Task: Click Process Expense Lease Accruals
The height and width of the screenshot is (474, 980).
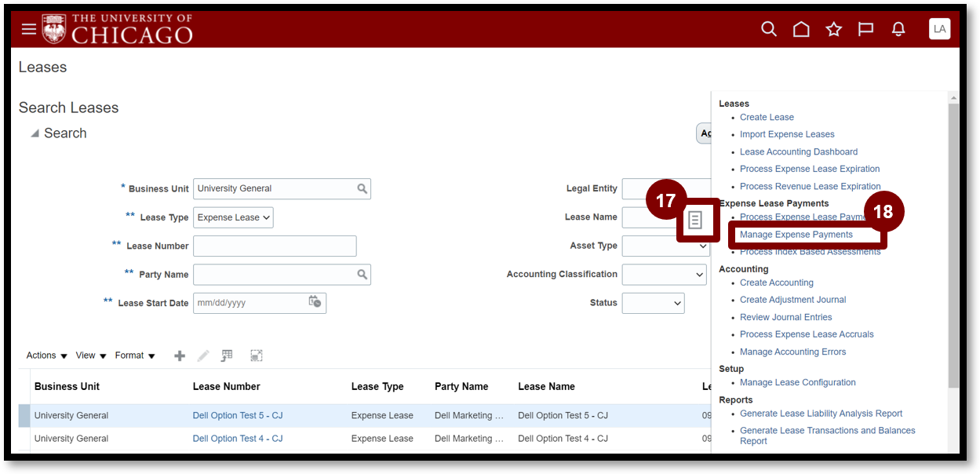Action: click(x=807, y=334)
